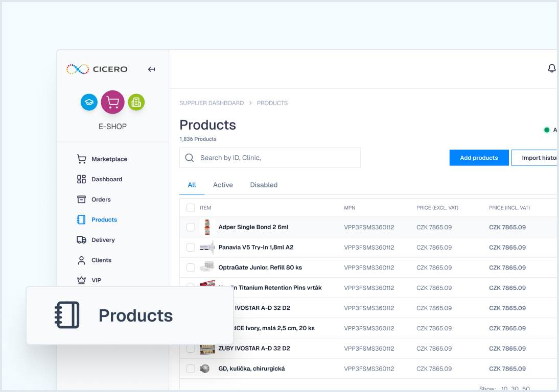
Task: Select the green invoice icon next to E-SHOP
Action: (136, 102)
